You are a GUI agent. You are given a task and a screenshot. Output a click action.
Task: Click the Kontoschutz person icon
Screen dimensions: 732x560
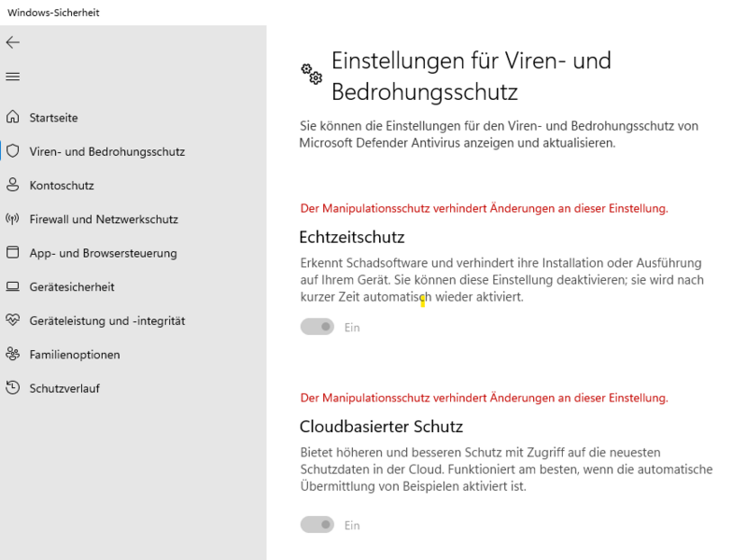click(x=12, y=185)
